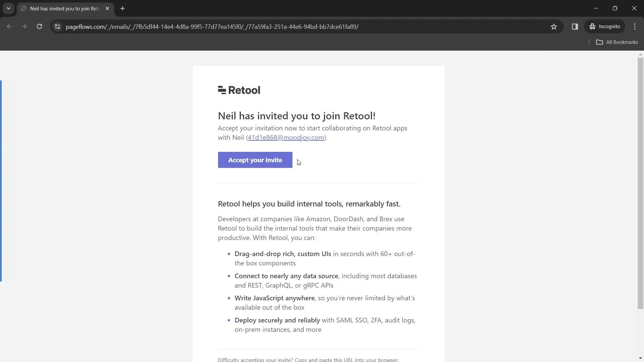The height and width of the screenshot is (362, 644).
Task: Click the new tab plus icon
Action: [x=122, y=8]
